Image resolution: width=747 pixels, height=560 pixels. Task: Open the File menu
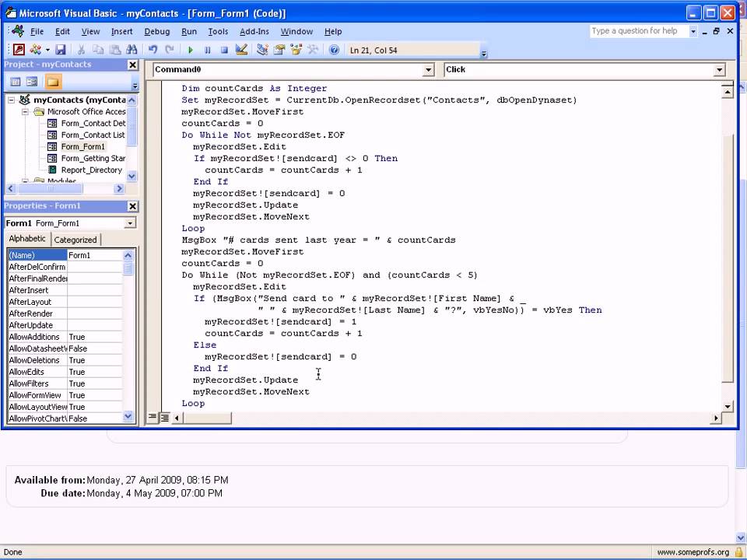(37, 31)
